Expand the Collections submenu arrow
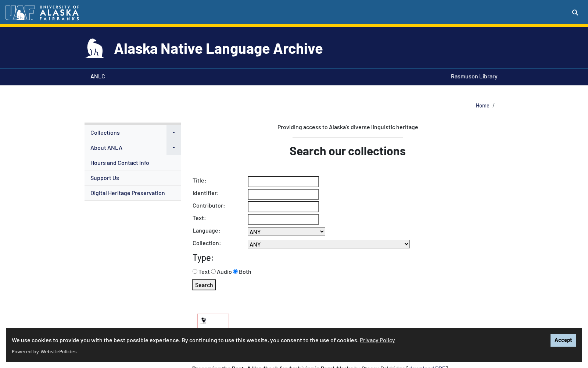The width and height of the screenshot is (588, 368). tap(174, 132)
